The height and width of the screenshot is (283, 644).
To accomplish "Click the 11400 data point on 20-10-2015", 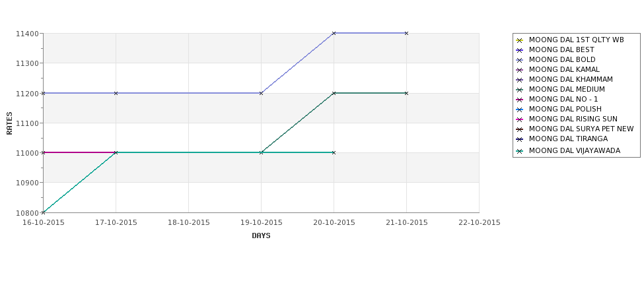I will (334, 33).
